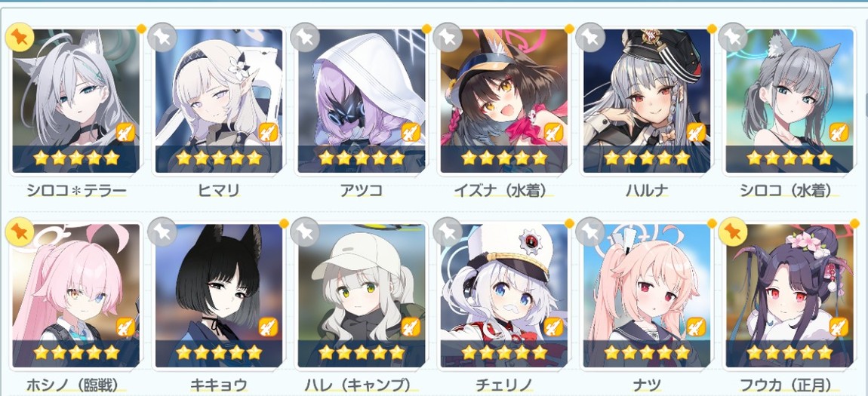Click the star rating on ハルナ
Screen dimensions: 868x396
(x=647, y=158)
